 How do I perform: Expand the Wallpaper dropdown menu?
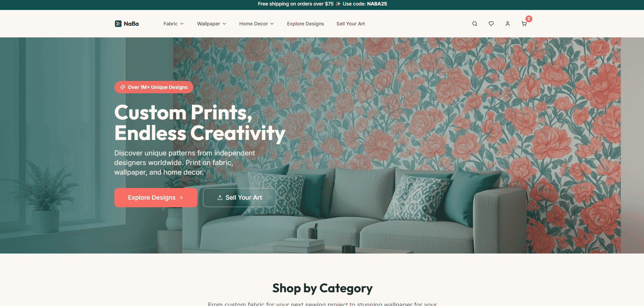point(212,24)
